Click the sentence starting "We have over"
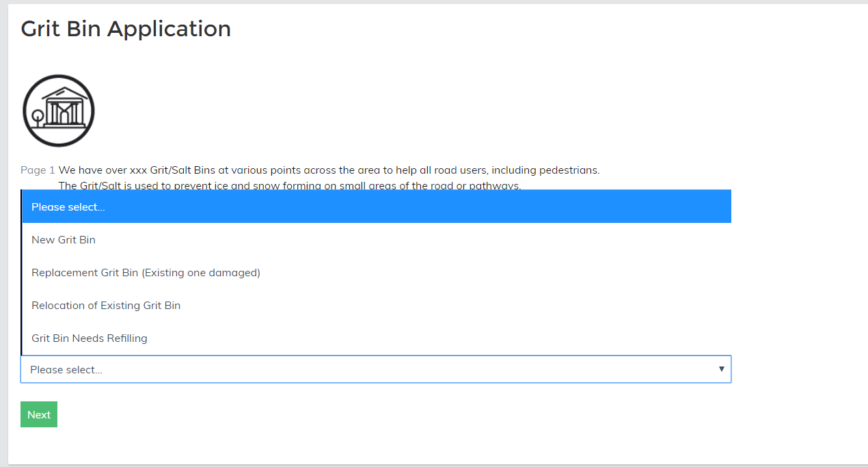The height and width of the screenshot is (467, 868). pos(329,170)
